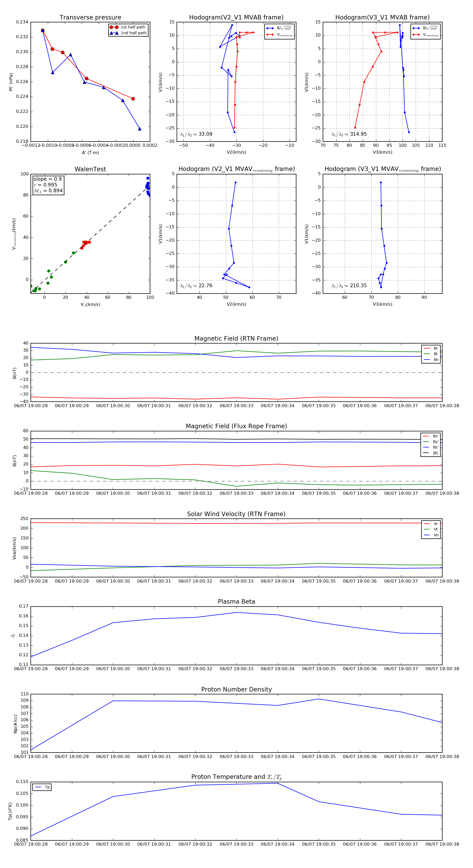Screen dimensions: 473x868
Task: Click the lowest blue triangle in Transverse pressure
Action: 140,129
